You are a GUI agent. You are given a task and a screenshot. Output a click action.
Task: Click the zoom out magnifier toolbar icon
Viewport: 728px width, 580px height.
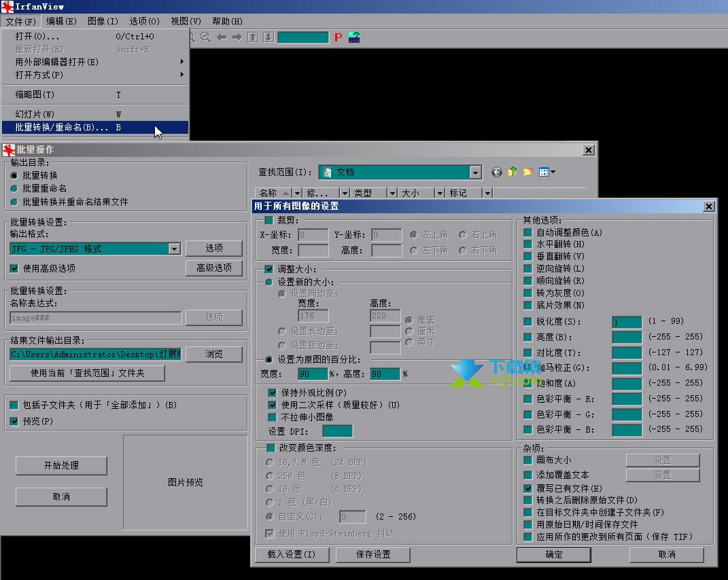pos(206,37)
